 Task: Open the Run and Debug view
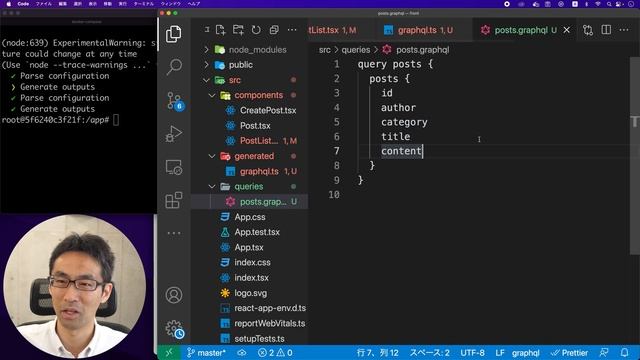coord(174,134)
